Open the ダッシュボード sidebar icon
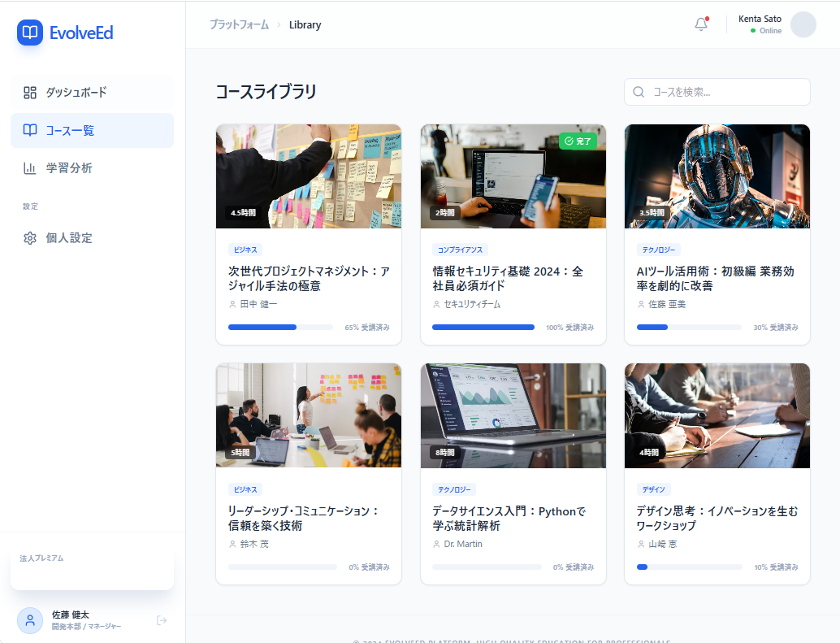The height and width of the screenshot is (643, 840). [x=30, y=92]
